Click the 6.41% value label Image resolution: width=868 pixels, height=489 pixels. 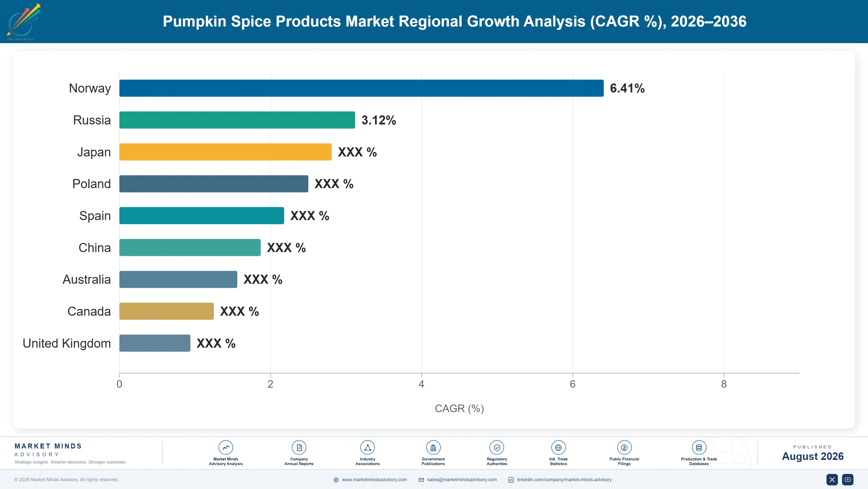(627, 88)
